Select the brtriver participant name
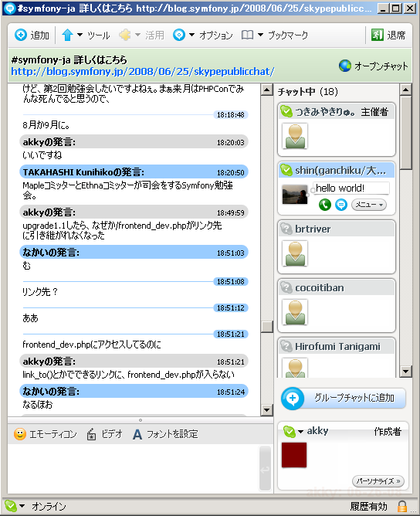420x516 pixels. pos(313,229)
